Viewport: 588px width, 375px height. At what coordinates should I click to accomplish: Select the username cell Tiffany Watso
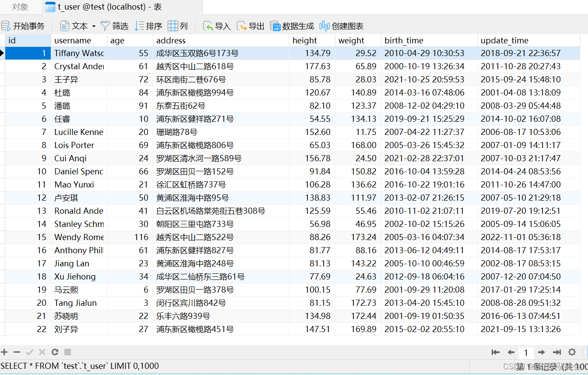[79, 53]
